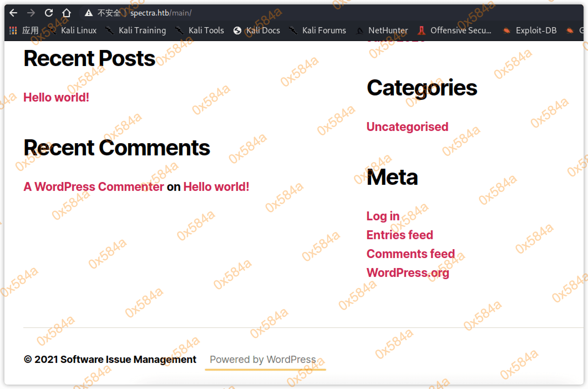Image resolution: width=588 pixels, height=389 pixels.
Task: Reload the page with refresh icon
Action: 49,13
